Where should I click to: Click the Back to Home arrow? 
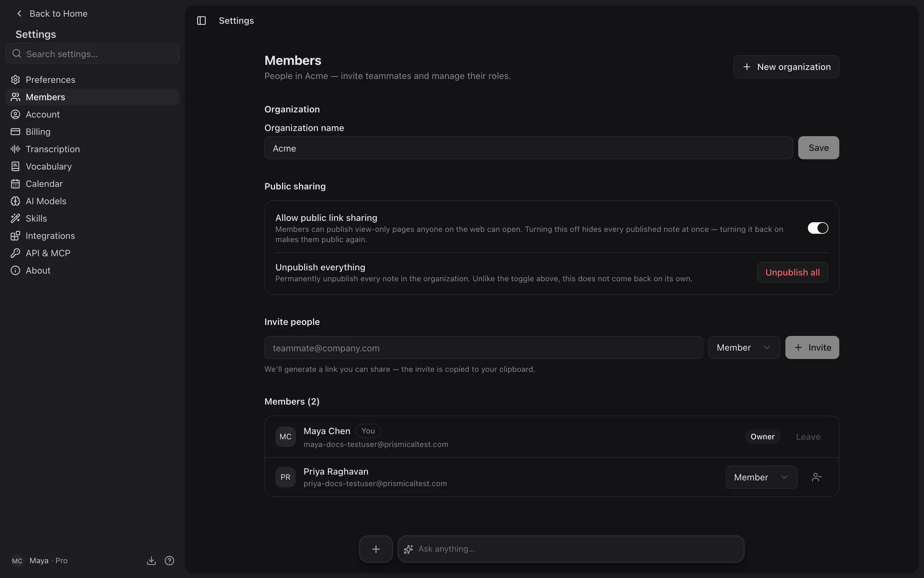click(x=19, y=13)
